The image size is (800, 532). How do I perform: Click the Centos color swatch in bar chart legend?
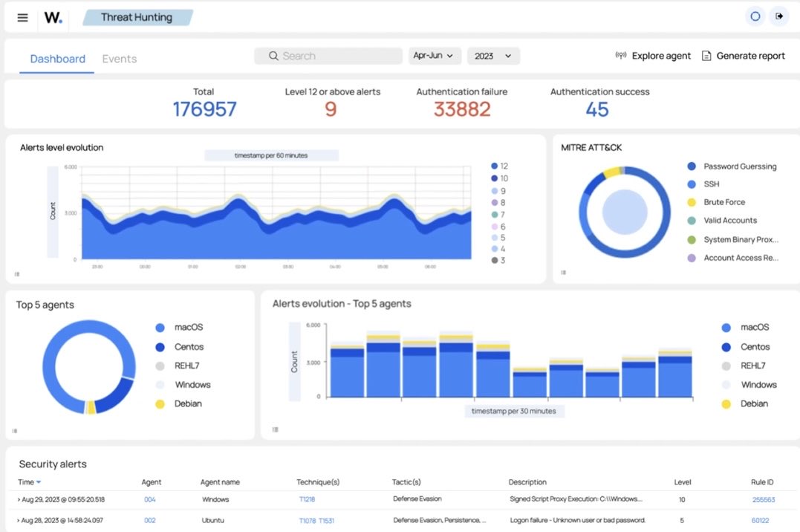pos(726,347)
